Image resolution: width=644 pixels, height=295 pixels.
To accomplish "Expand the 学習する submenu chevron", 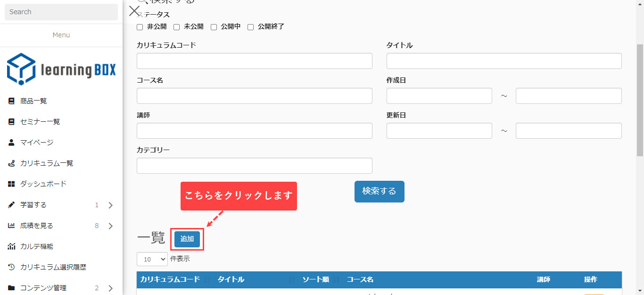I will (x=111, y=205).
